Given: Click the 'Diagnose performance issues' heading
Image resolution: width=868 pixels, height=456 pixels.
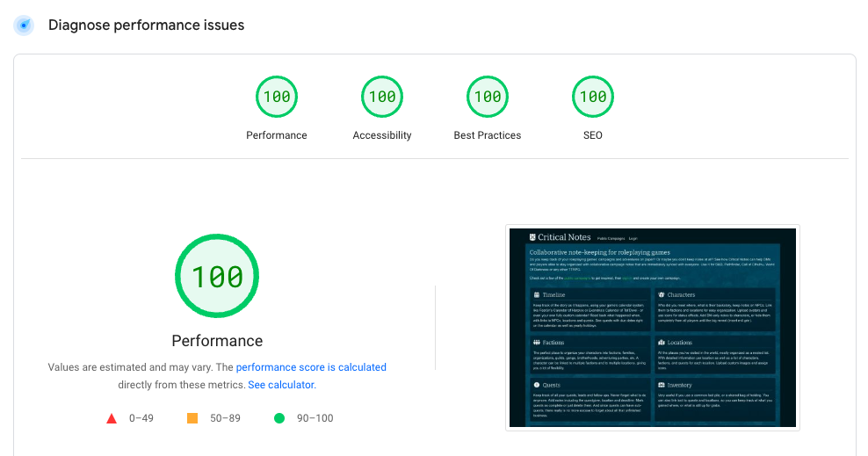Looking at the screenshot, I should 146,25.
